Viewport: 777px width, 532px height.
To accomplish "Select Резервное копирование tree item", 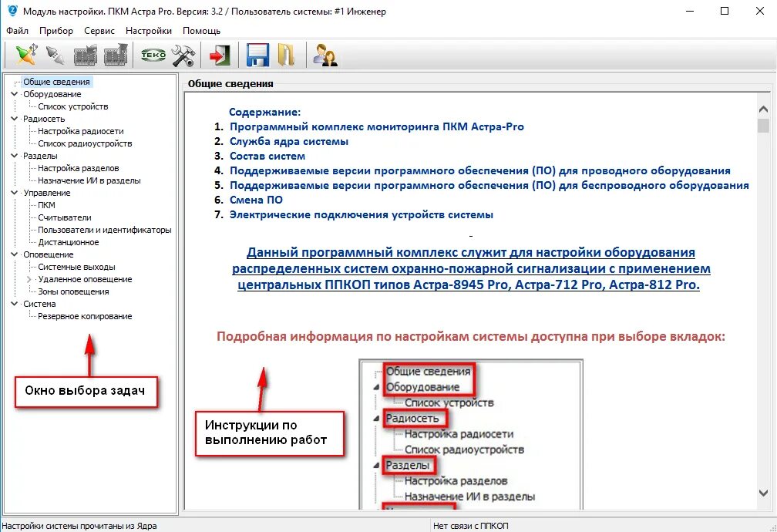I will 85,316.
